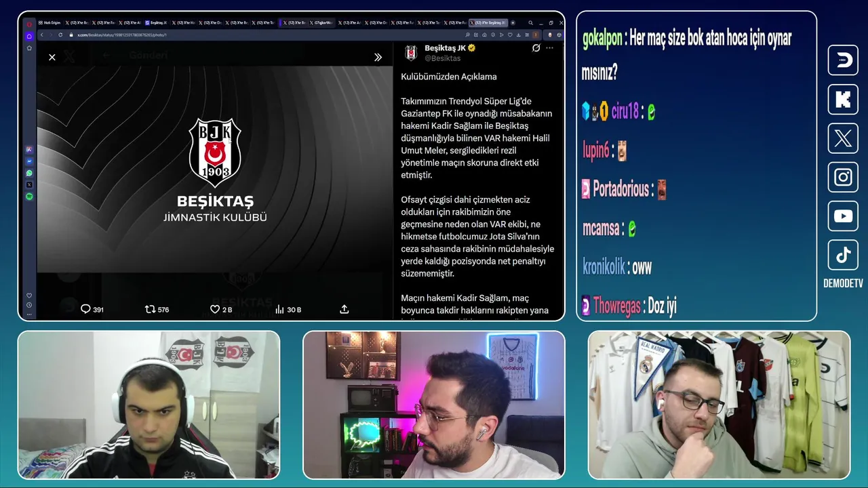Click the mcamsa username in chat
The image size is (868, 488).
[x=600, y=228]
